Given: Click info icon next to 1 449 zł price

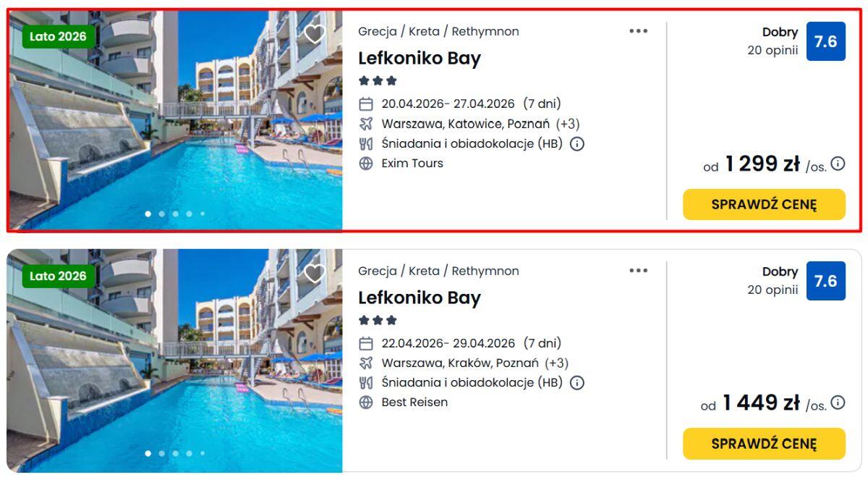Looking at the screenshot, I should coord(838,403).
